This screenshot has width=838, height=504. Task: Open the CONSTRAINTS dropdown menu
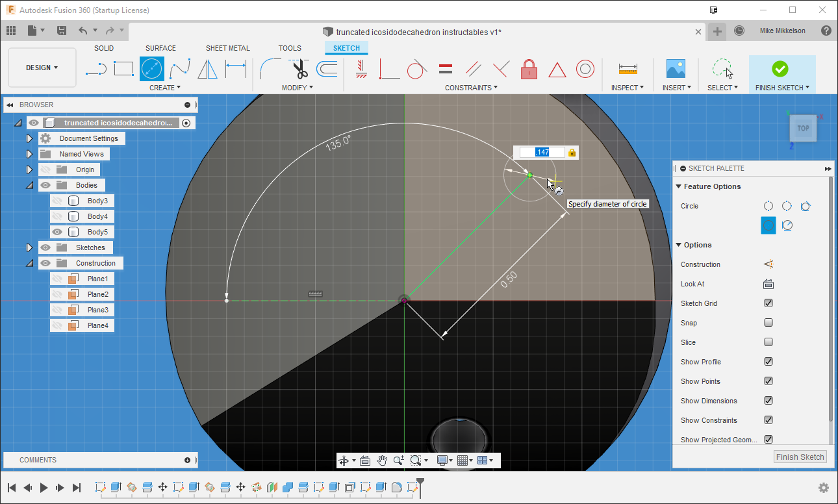[x=472, y=87]
